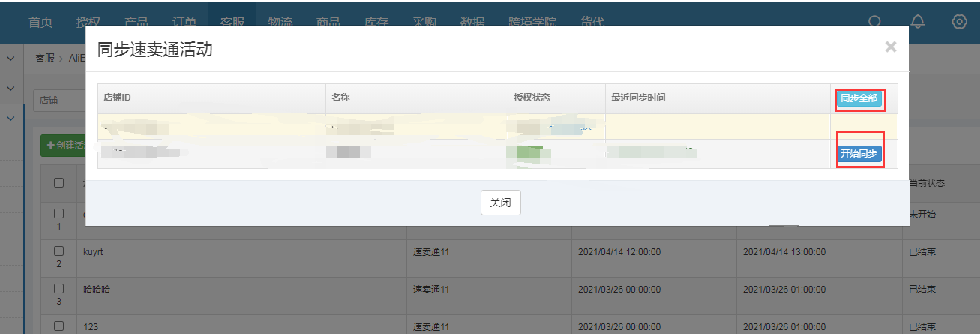Click 已结束 status in the 哈哈哈 row
The image size is (980, 334).
click(x=922, y=290)
